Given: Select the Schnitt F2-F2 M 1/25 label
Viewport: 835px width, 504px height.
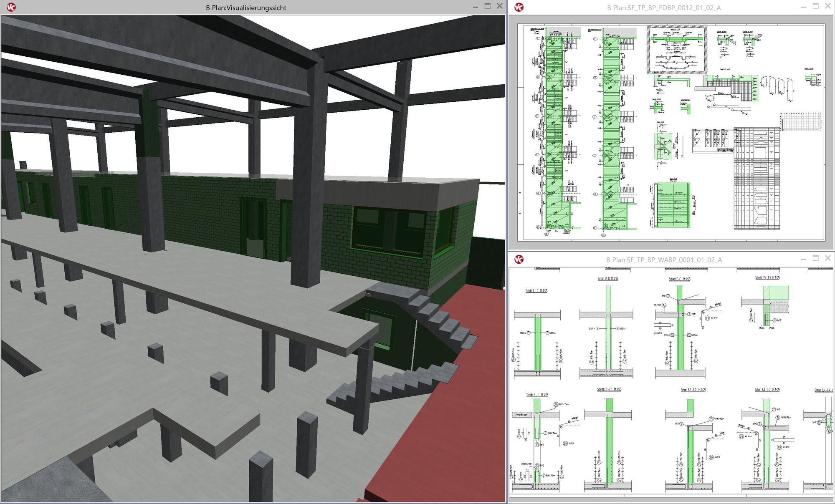Looking at the screenshot, I should coord(693,390).
